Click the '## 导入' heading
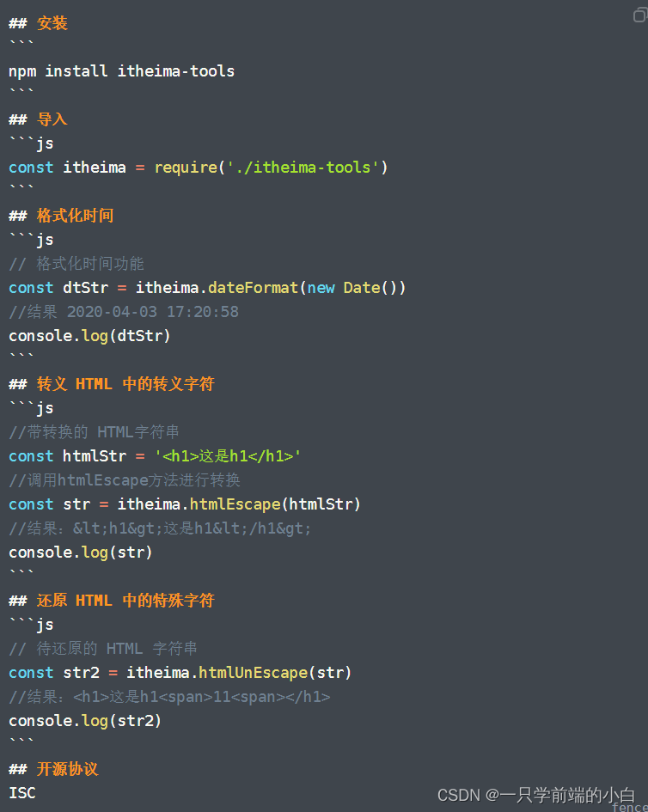Screen dimensions: 648x812 click(38, 119)
